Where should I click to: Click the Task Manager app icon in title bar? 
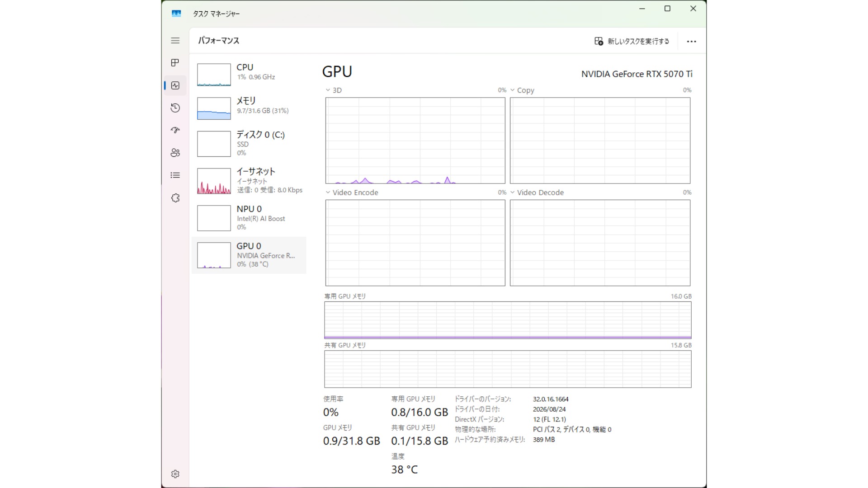(176, 14)
